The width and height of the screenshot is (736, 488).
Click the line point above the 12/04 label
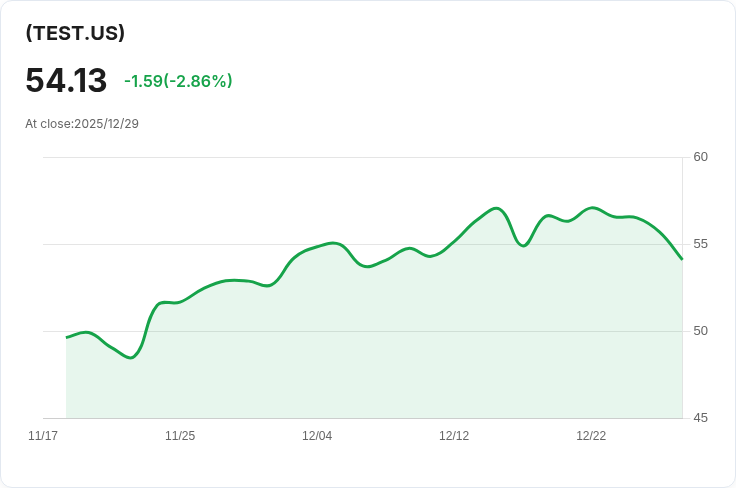(317, 246)
